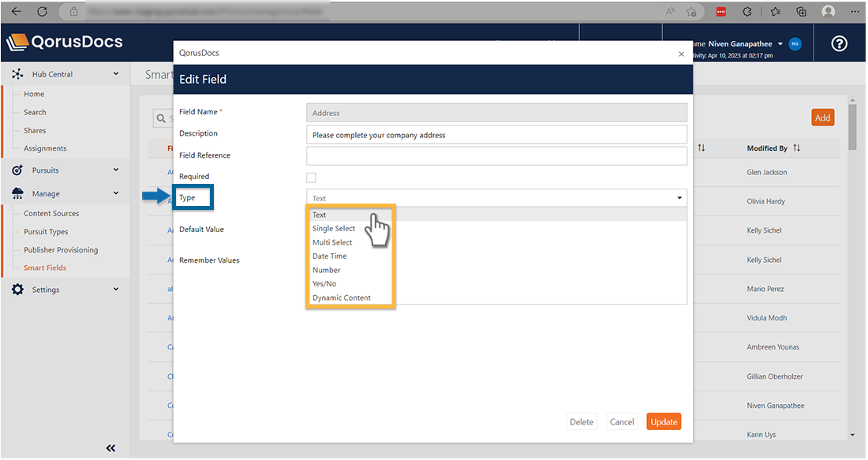Collapse the sidebar via double-chevron icon
The image size is (868, 460).
click(110, 447)
